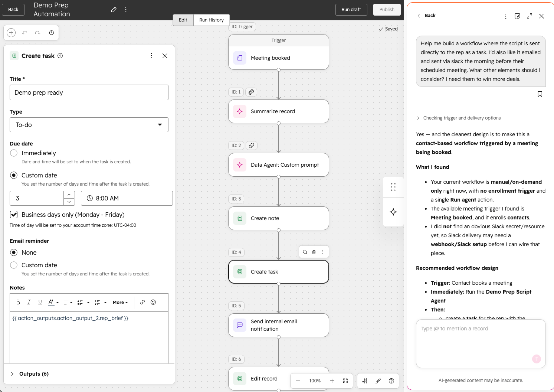Image resolution: width=554 pixels, height=392 pixels.
Task: Apply underline formatting in Notes
Action: pos(40,302)
